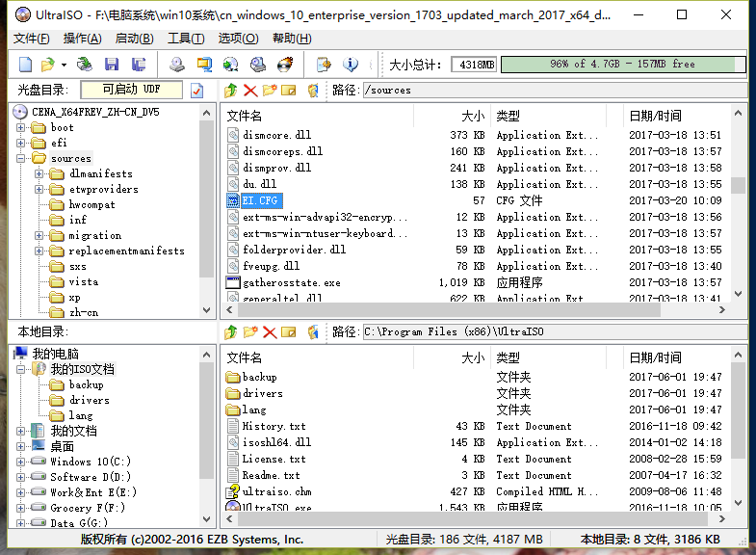Click Rename icon in disc pane toolbar
Screen dimensions: 756x555
(289, 91)
